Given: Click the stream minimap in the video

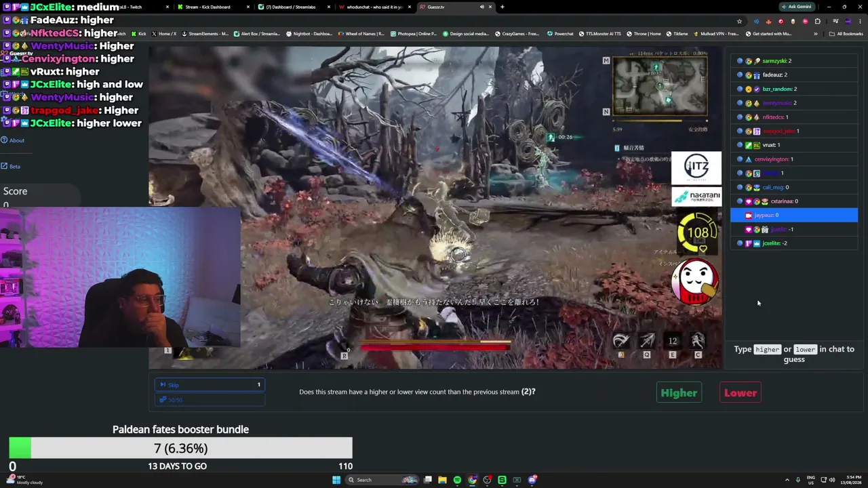Looking at the screenshot, I should (x=660, y=86).
